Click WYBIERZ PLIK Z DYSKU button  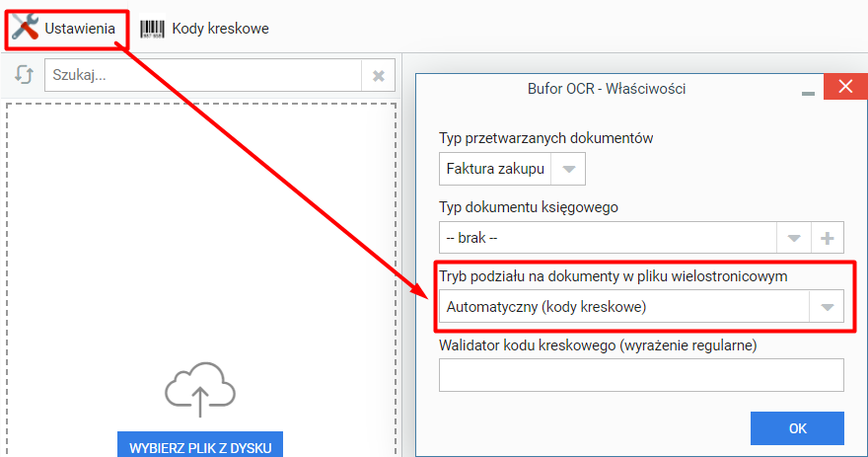pyautogui.click(x=200, y=445)
